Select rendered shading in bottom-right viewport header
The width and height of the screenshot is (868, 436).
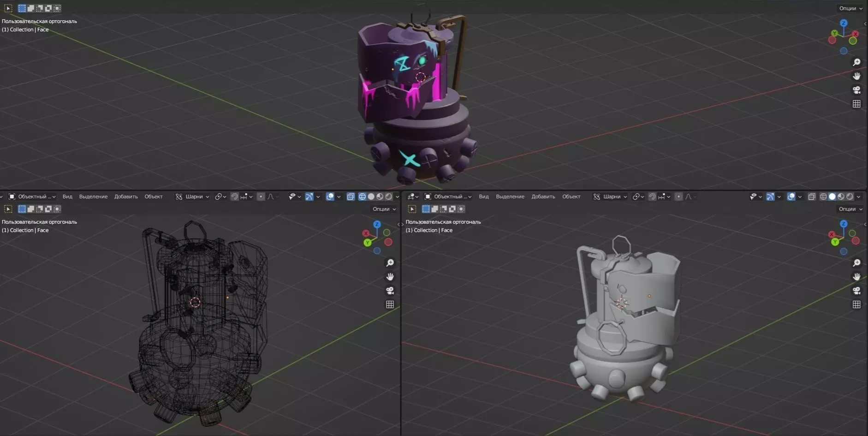tap(850, 197)
